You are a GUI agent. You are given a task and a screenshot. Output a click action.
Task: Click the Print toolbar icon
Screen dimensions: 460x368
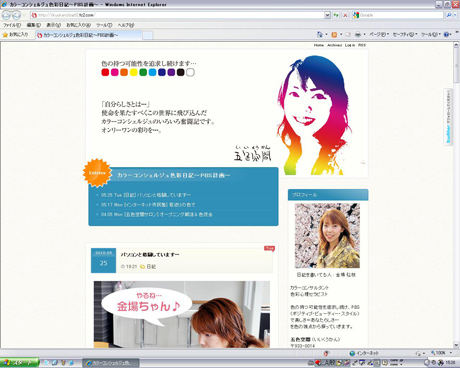pyautogui.click(x=358, y=34)
